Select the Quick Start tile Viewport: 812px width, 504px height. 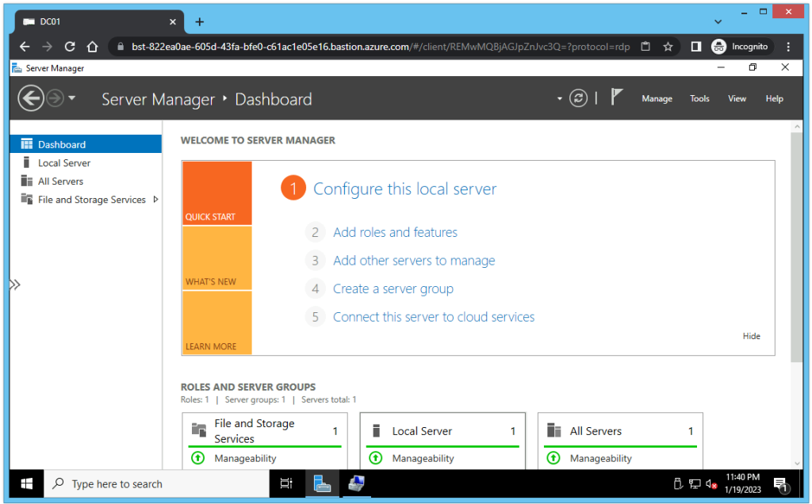tap(217, 193)
